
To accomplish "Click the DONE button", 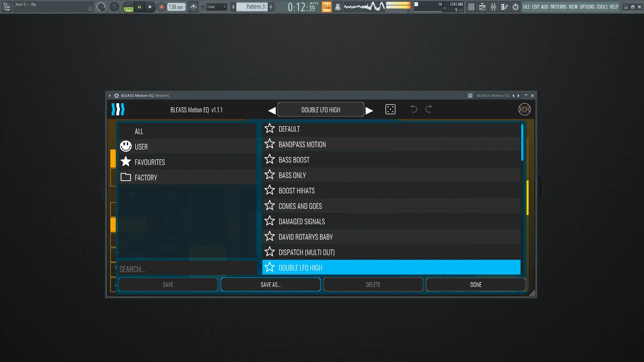I will (x=476, y=285).
